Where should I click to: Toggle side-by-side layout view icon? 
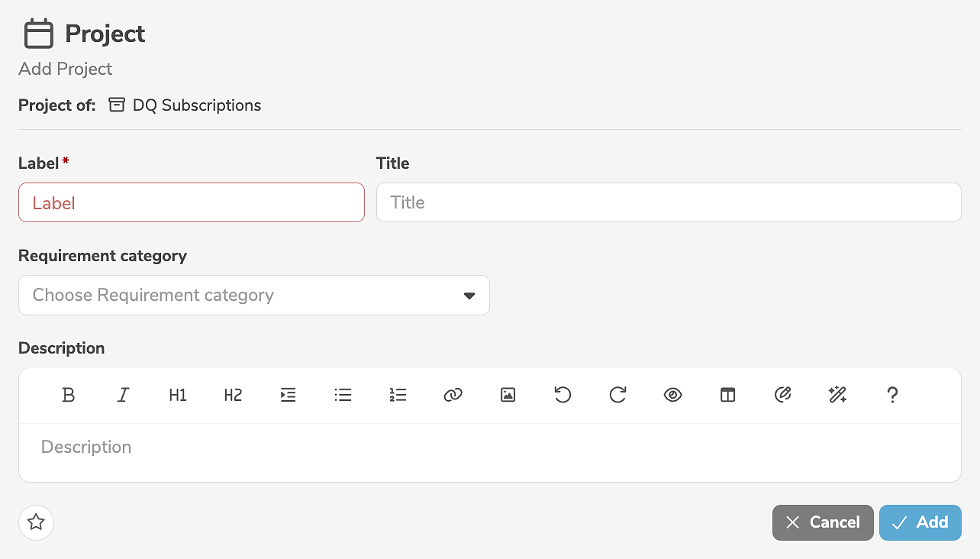click(727, 395)
